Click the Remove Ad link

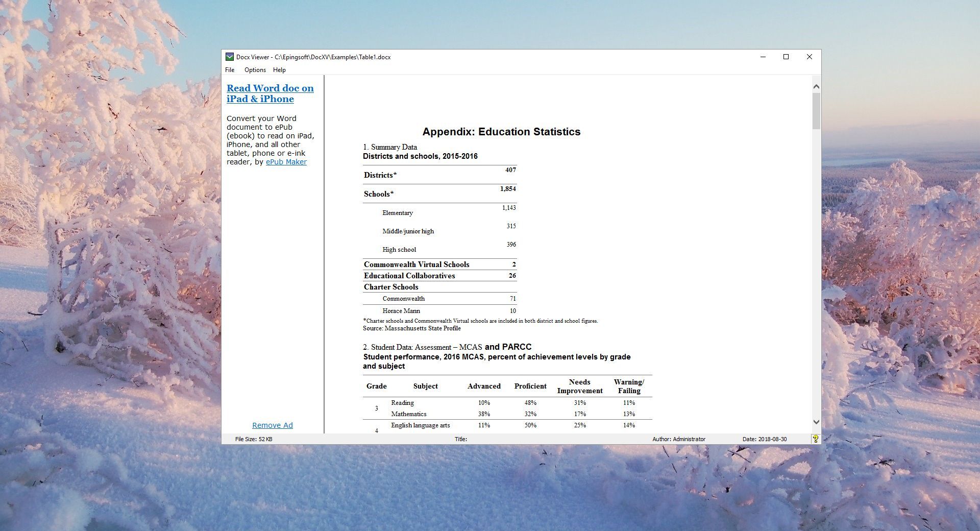pyautogui.click(x=272, y=425)
